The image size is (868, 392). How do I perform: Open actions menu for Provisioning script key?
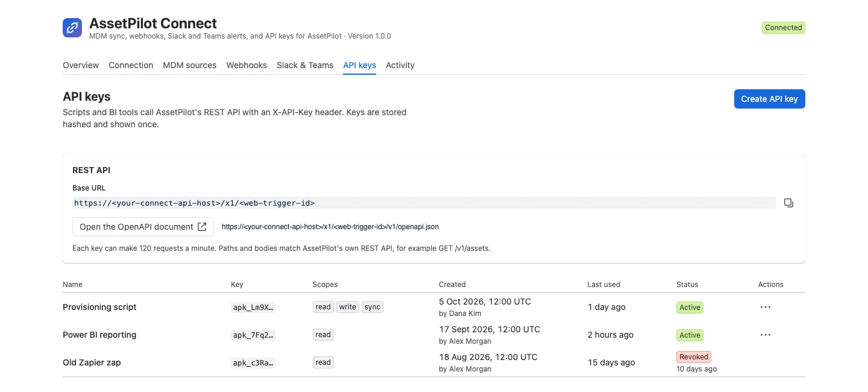(x=766, y=307)
